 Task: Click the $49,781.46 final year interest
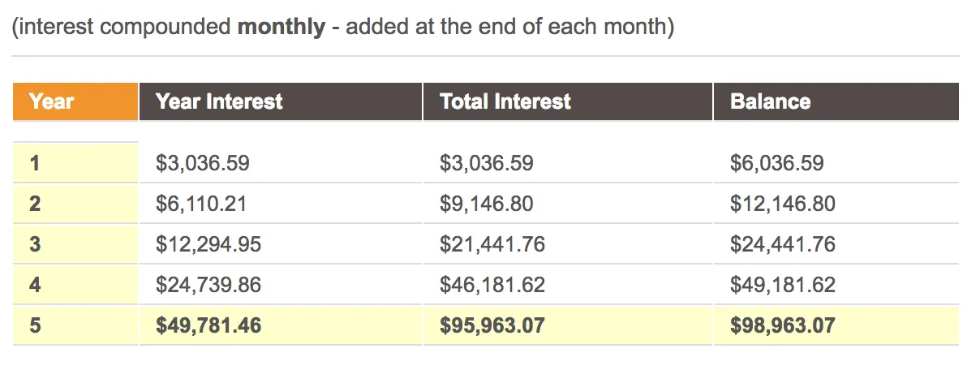coord(208,326)
